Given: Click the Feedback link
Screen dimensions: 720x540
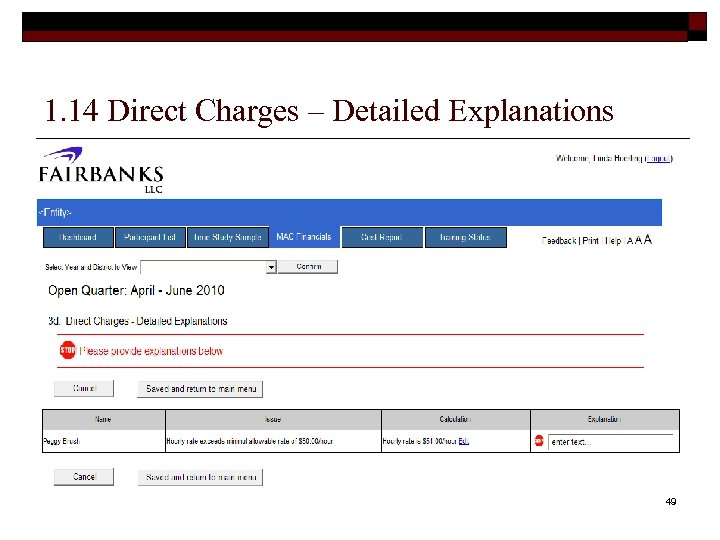Looking at the screenshot, I should [x=559, y=241].
